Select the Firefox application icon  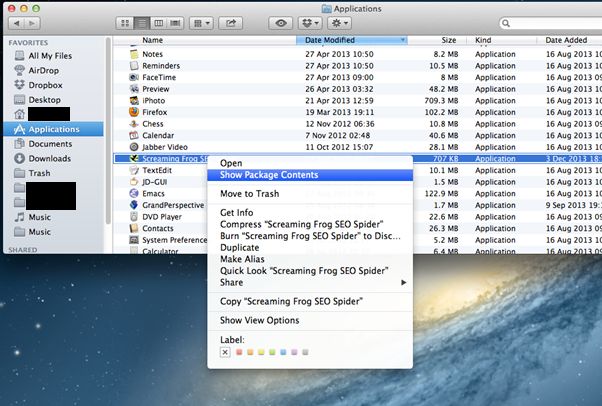(134, 112)
